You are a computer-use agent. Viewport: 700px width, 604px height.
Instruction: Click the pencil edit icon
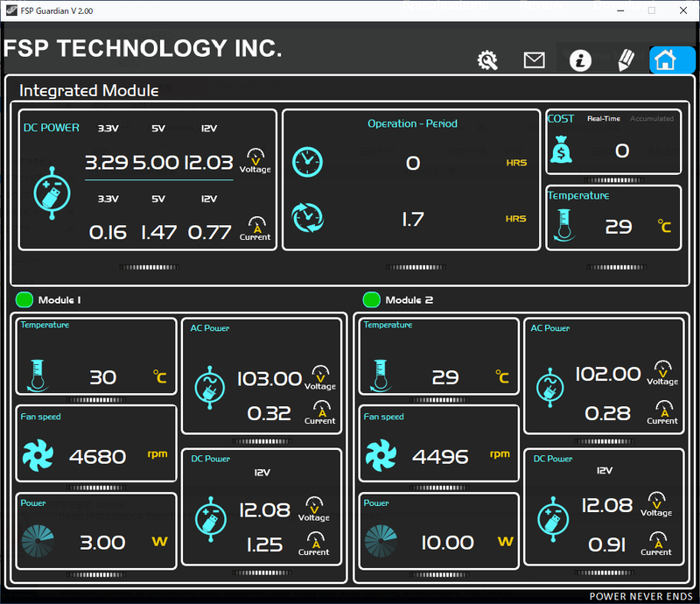[626, 60]
